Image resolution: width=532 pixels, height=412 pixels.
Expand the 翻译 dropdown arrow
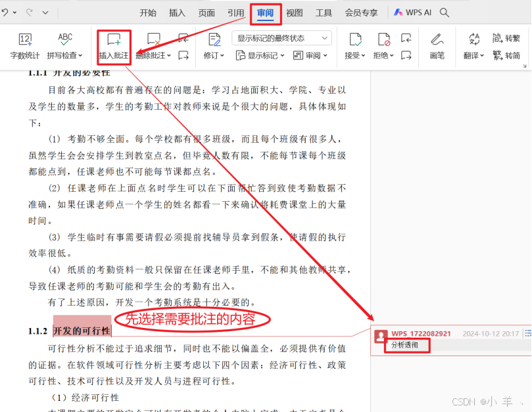click(x=482, y=55)
